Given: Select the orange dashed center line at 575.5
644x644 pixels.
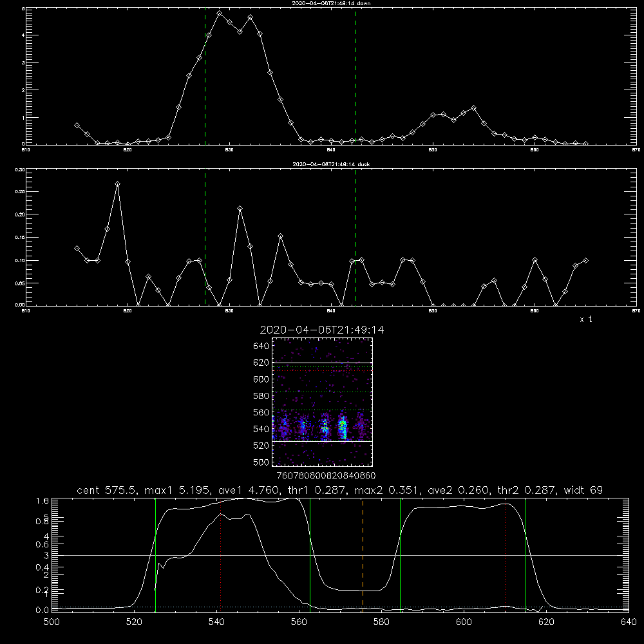Looking at the screenshot, I should coord(363,554).
